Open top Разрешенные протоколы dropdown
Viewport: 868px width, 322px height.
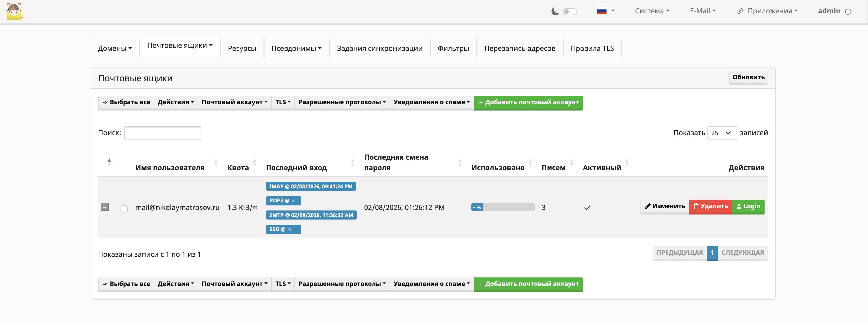tap(342, 102)
